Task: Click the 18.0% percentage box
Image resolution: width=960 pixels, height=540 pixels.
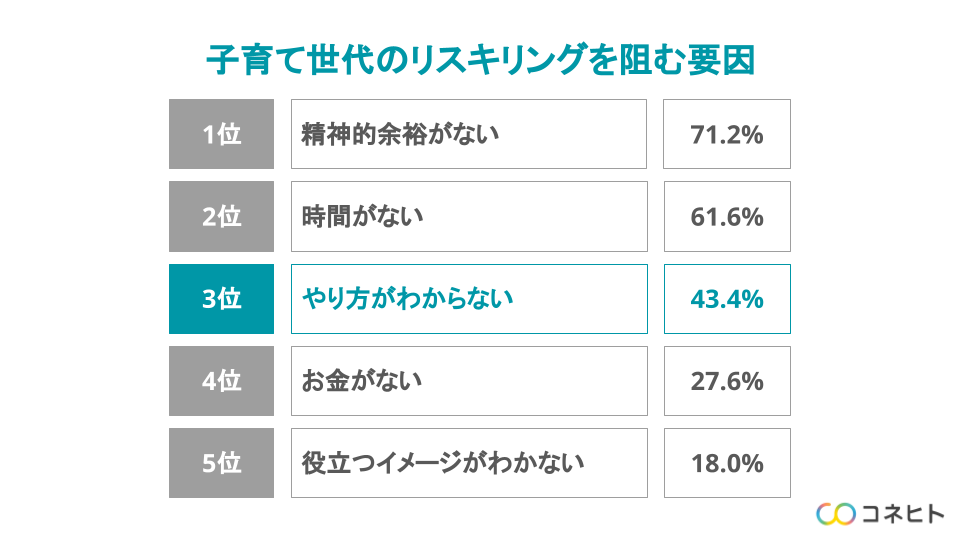Action: pos(727,463)
